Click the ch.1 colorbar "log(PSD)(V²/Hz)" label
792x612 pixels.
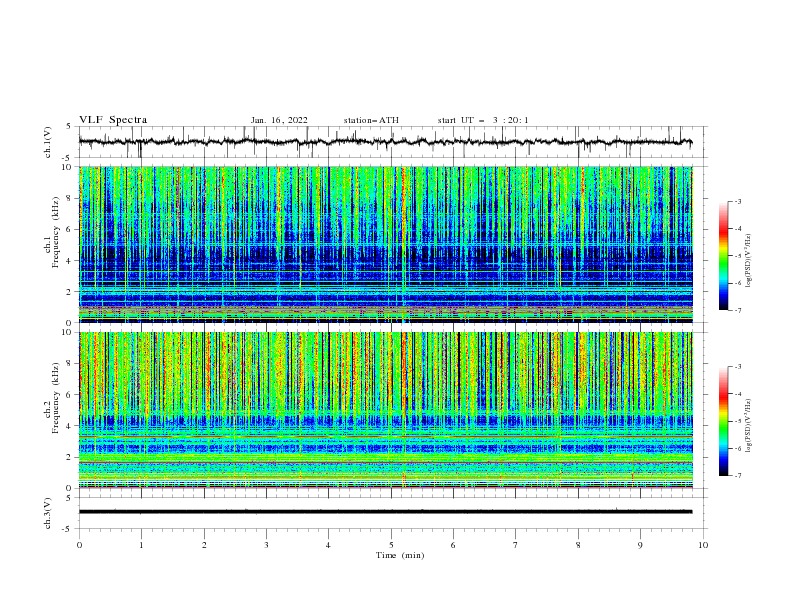coord(750,261)
